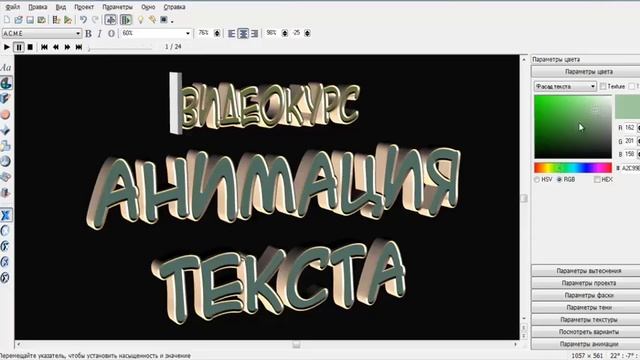
Task: Click the light bulb lighting icon
Action: 140,20
